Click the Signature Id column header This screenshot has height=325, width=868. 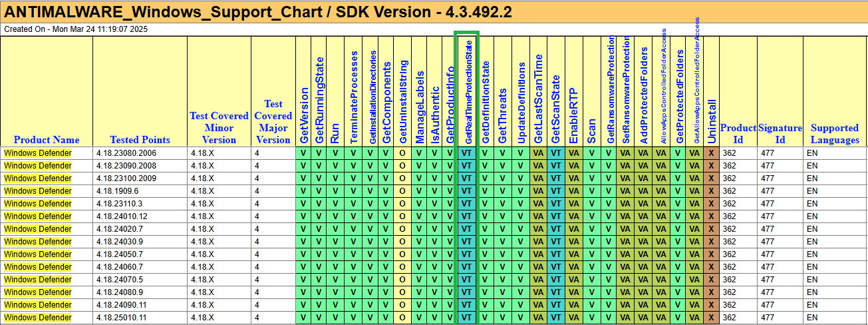780,134
